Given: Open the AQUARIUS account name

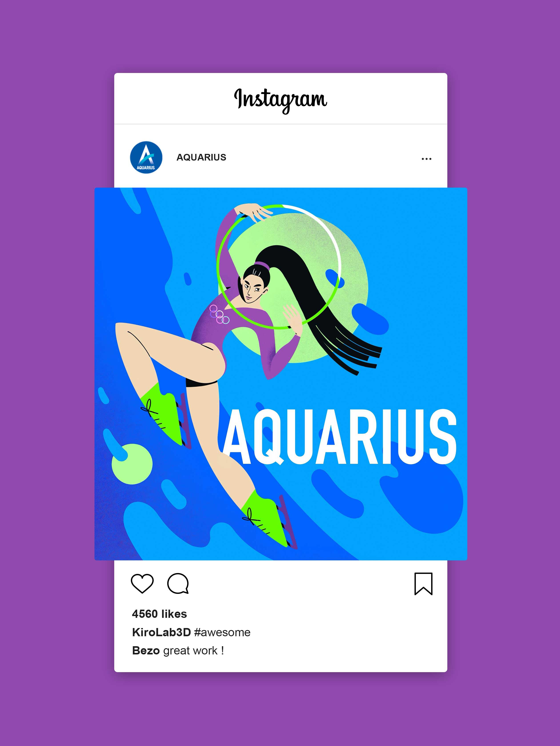Looking at the screenshot, I should [x=201, y=157].
